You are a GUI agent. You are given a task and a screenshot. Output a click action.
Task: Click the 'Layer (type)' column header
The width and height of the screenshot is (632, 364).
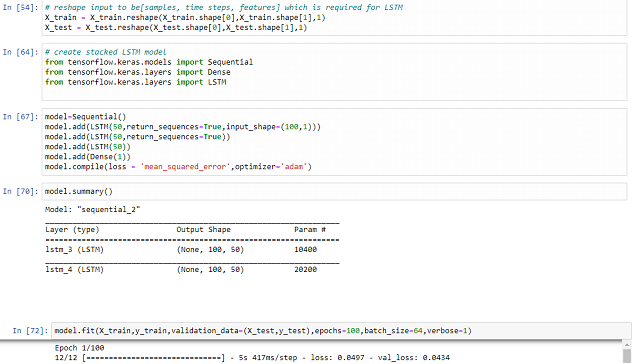[x=72, y=229]
